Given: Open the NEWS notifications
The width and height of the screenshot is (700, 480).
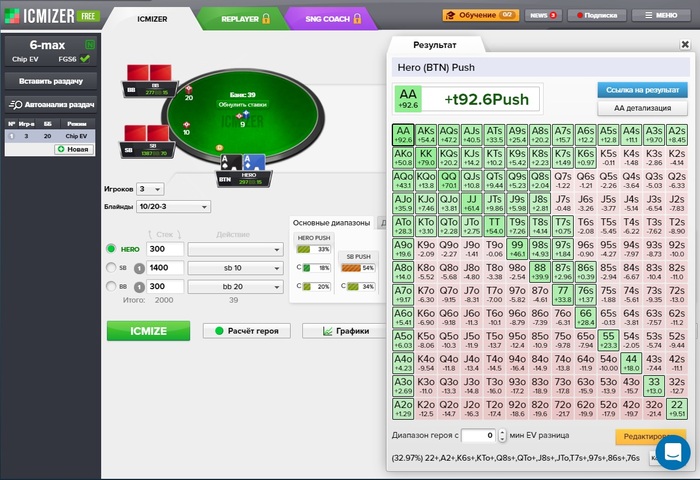Looking at the screenshot, I should click(x=543, y=15).
